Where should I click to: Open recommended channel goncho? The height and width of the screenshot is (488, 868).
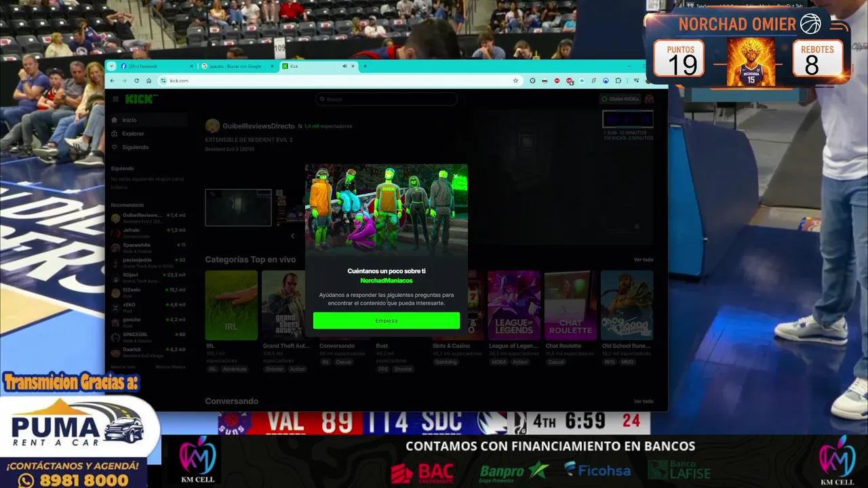click(x=148, y=322)
